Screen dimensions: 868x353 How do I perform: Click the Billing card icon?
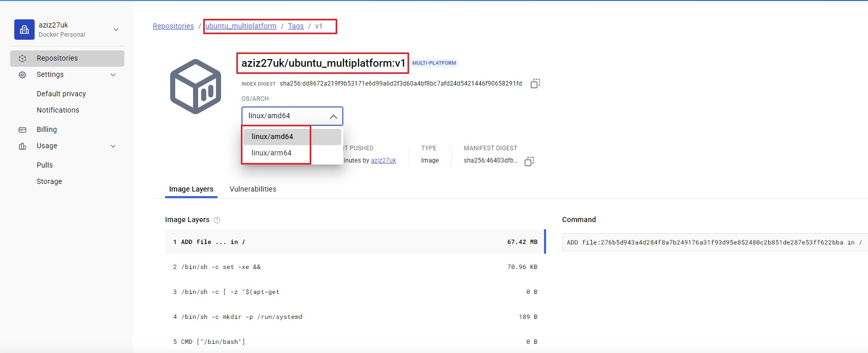22,130
